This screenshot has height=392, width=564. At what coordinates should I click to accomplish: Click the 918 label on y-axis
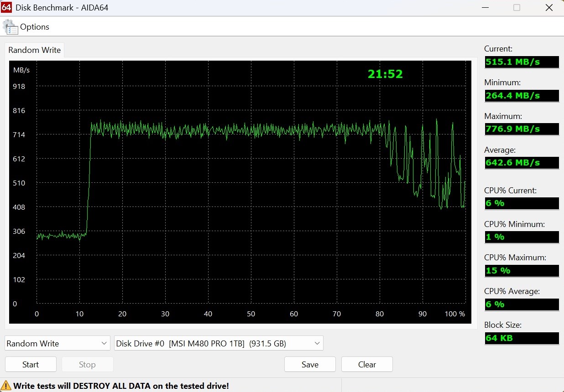point(19,86)
